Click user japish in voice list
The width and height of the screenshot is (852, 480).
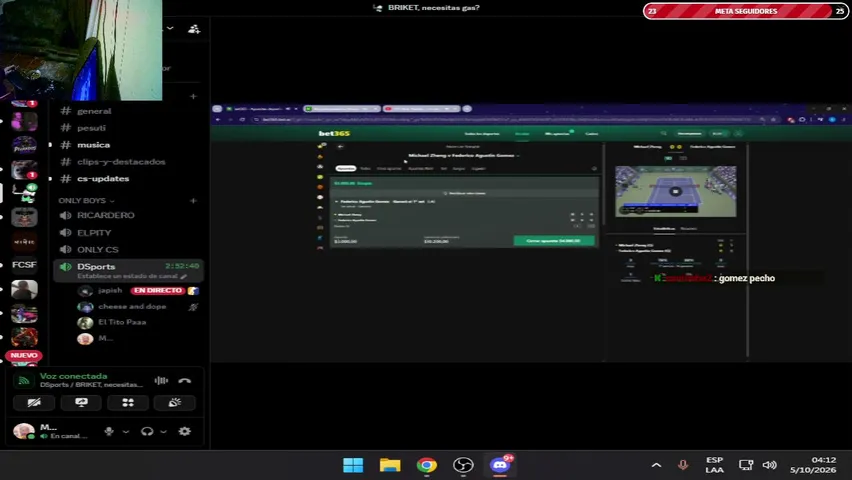(x=110, y=290)
